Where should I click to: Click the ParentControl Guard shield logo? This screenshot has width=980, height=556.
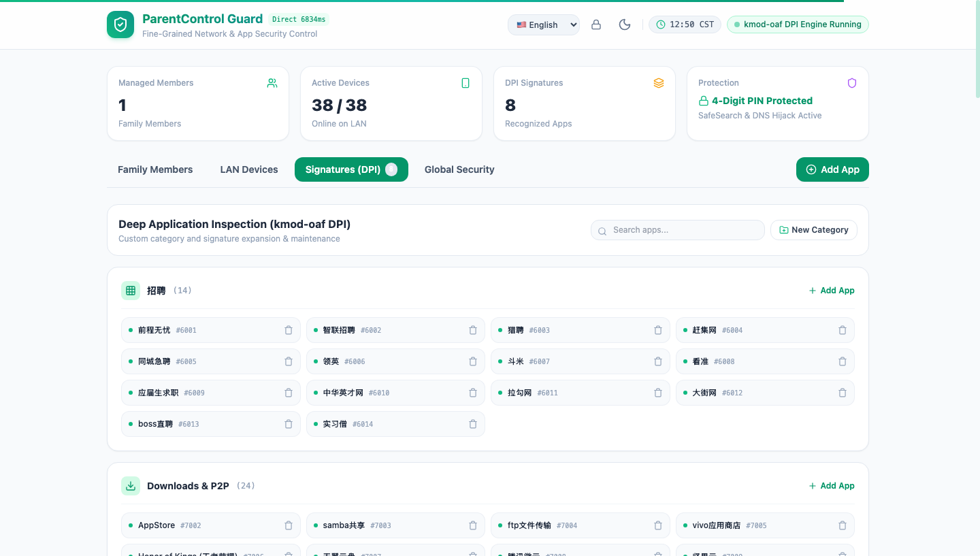120,24
